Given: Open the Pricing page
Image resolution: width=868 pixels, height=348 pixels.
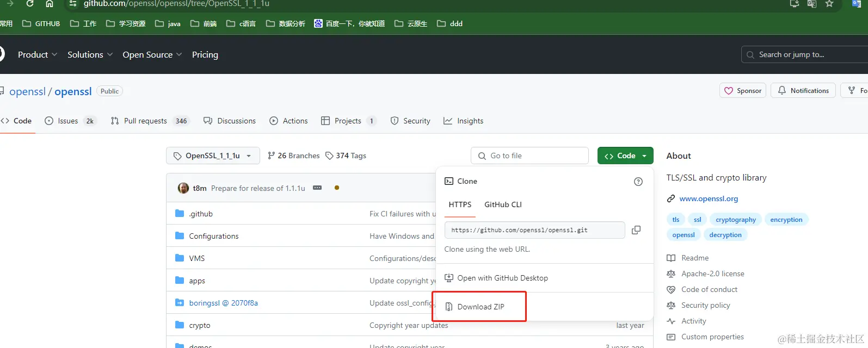Looking at the screenshot, I should (x=205, y=54).
